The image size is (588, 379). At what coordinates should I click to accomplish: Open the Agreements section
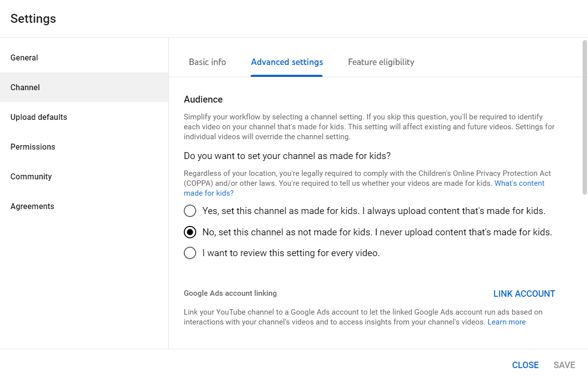point(84,206)
